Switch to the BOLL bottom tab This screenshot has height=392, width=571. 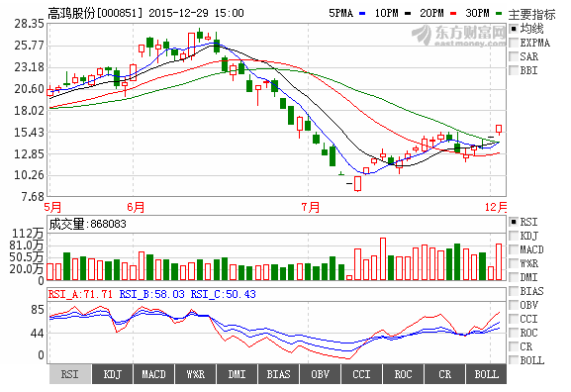click(486, 374)
